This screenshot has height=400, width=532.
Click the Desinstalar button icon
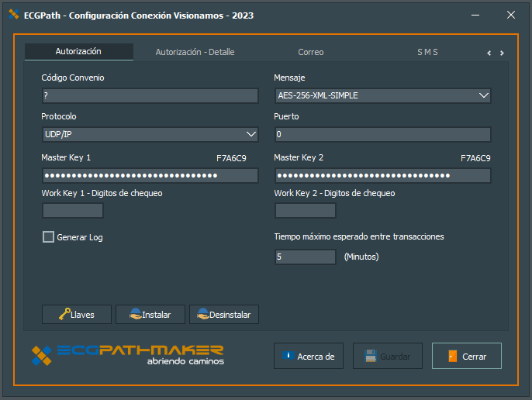202,314
